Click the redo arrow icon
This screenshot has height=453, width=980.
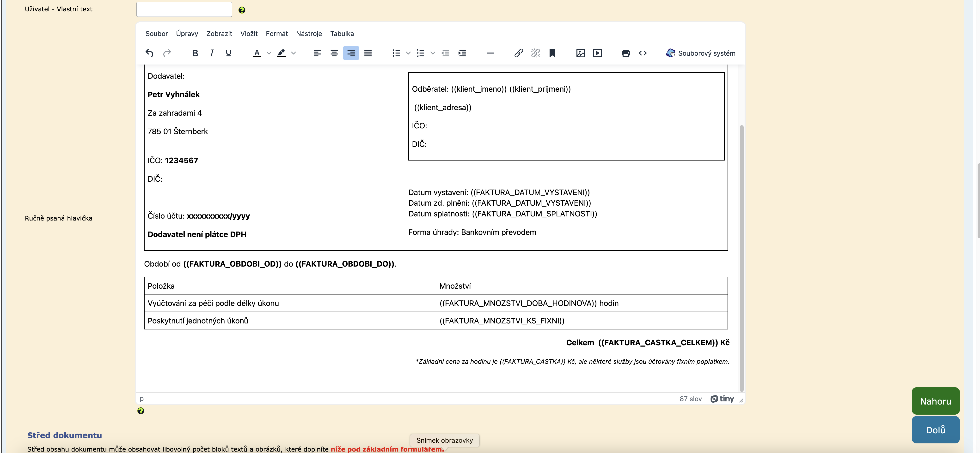point(167,53)
